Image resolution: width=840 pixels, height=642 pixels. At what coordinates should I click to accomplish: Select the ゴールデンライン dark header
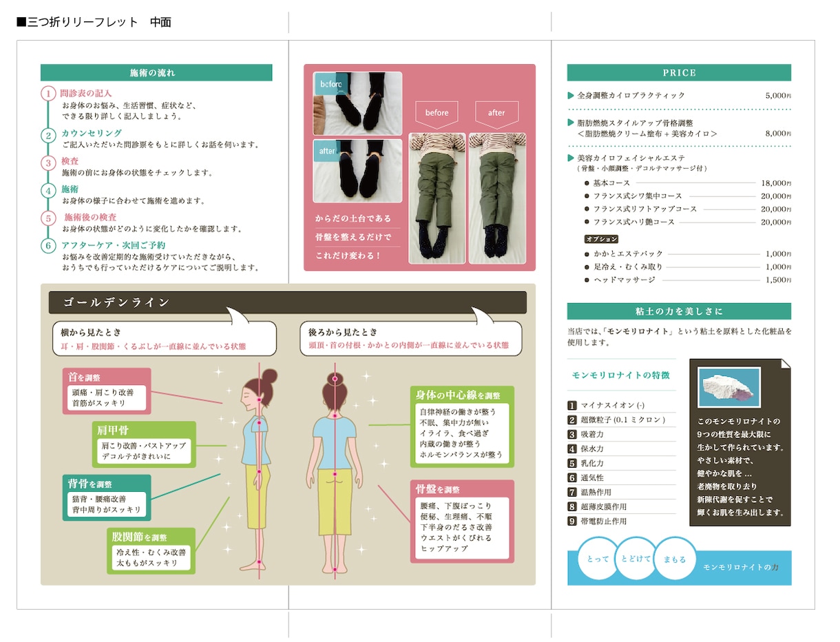(287, 302)
